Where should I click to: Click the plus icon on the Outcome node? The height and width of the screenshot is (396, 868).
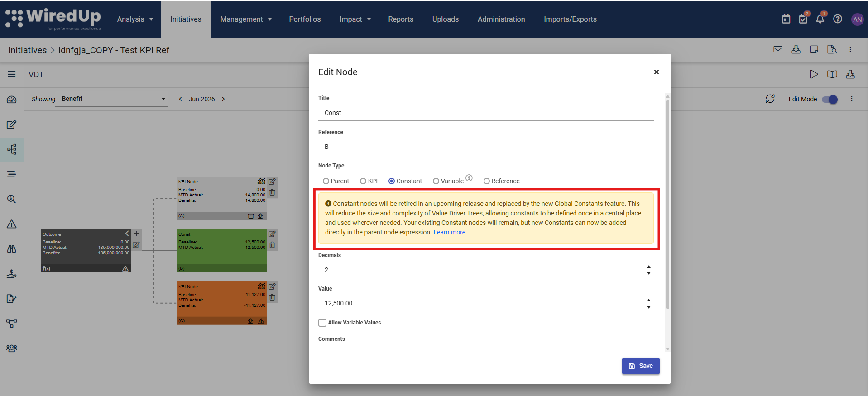coord(136,234)
